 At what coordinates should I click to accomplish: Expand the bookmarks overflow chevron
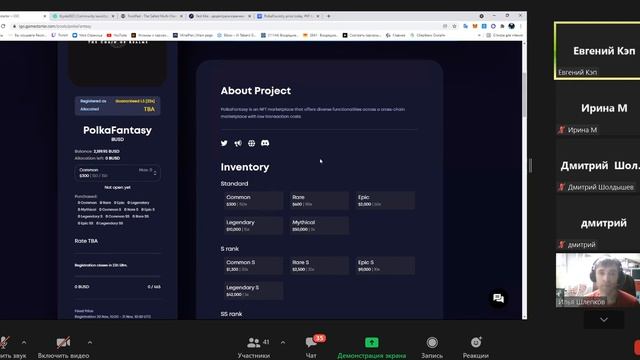(x=479, y=36)
